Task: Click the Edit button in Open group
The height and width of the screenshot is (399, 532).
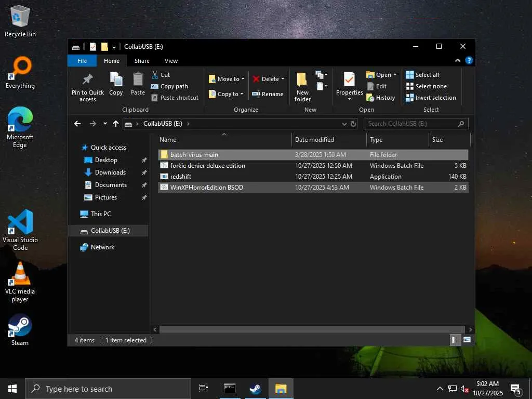Action: click(377, 86)
